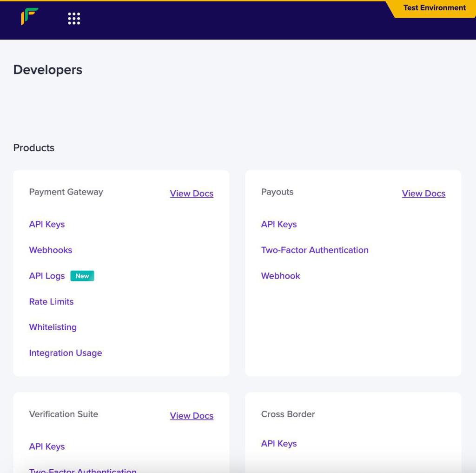Screen dimensions: 476x473
Task: Open Payouts View Docs link
Action: tap(423, 193)
